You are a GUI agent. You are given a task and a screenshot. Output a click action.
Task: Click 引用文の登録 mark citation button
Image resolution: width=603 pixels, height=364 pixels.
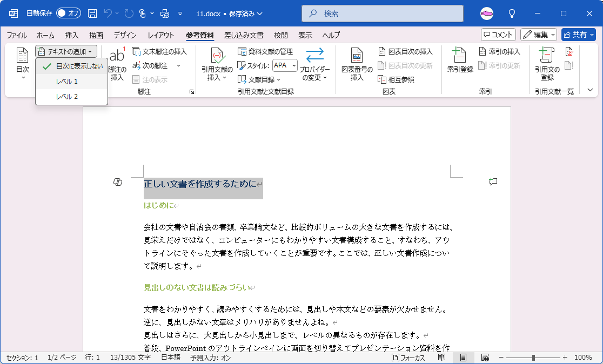click(x=547, y=64)
